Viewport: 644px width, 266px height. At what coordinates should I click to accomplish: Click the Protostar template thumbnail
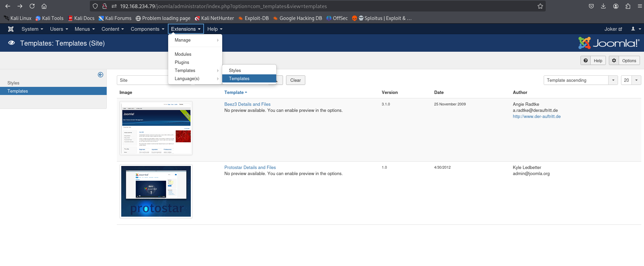pos(156,191)
